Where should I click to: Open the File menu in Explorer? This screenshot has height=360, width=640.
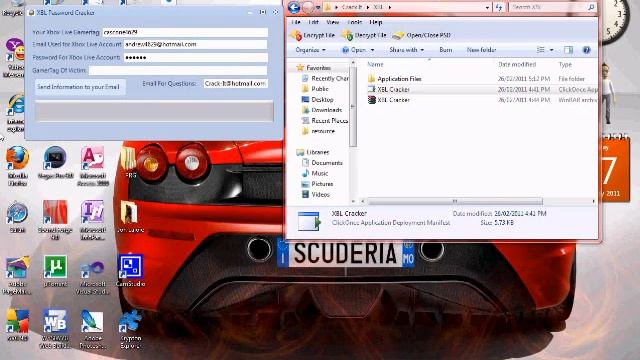296,22
